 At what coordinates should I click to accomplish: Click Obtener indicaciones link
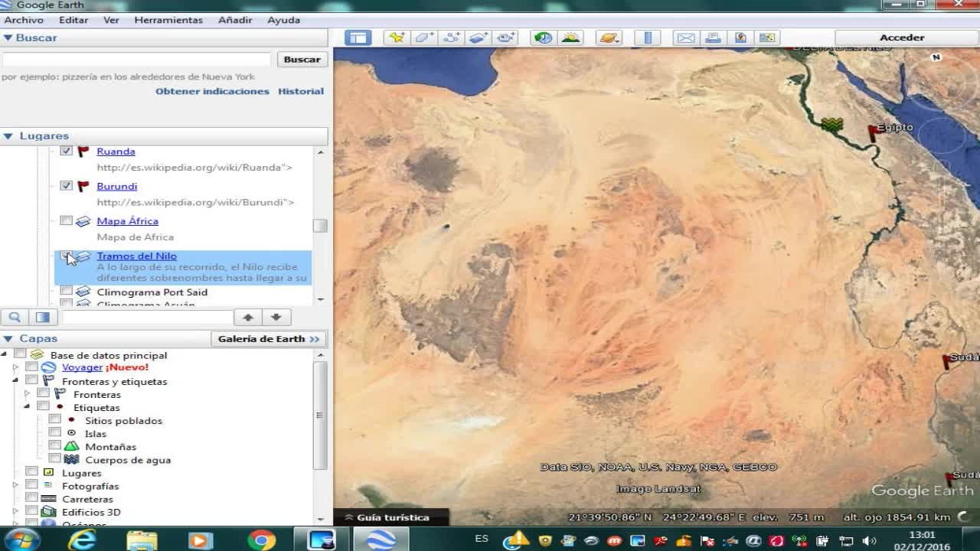(x=212, y=91)
